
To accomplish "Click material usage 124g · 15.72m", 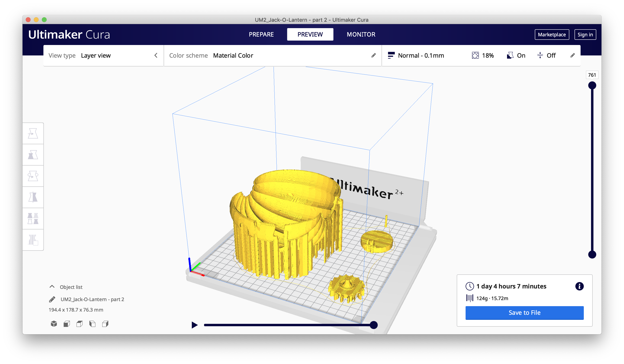I will pos(492,299).
